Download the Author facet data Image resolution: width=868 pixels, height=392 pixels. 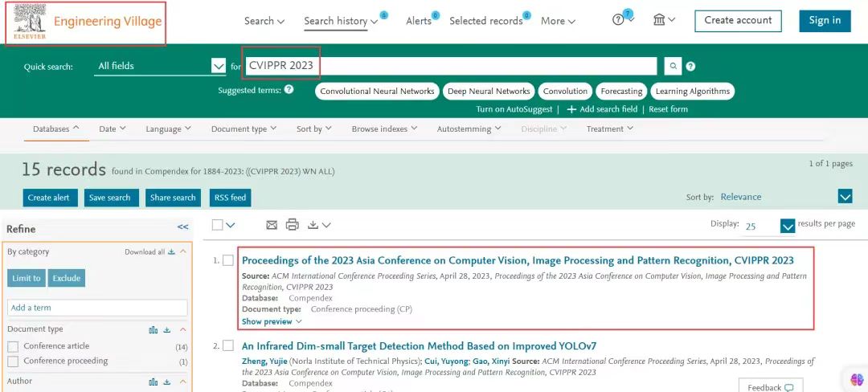(x=167, y=382)
